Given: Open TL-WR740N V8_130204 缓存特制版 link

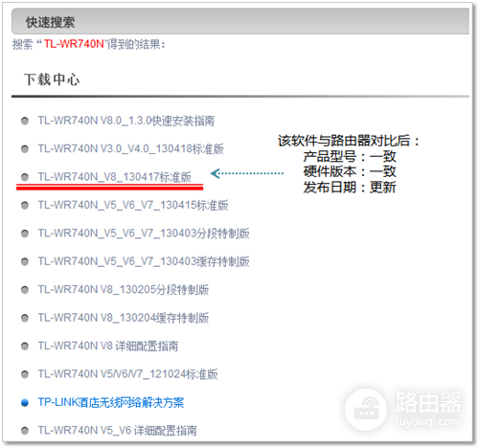Looking at the screenshot, I should (x=124, y=318).
